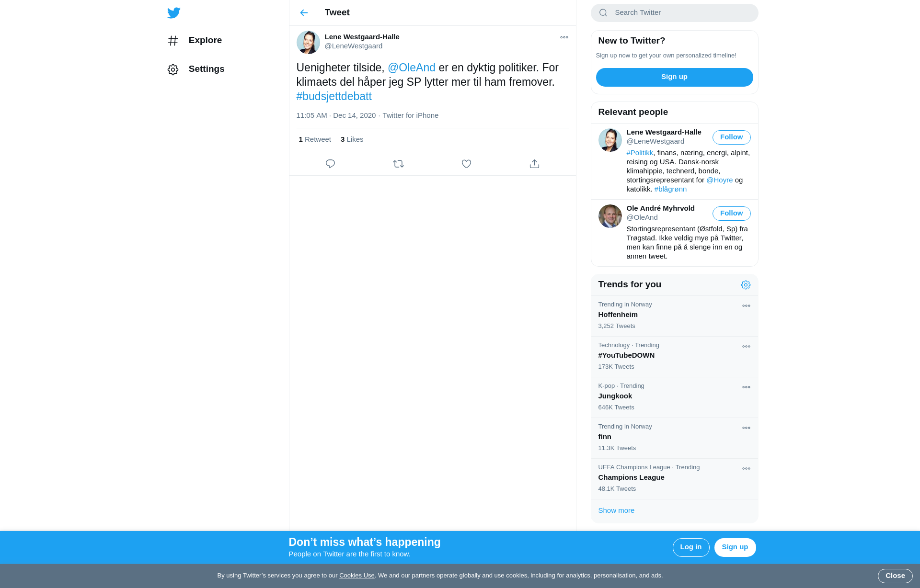This screenshot has height=588, width=920.
Task: Close the cookie notice bar
Action: [x=895, y=576]
